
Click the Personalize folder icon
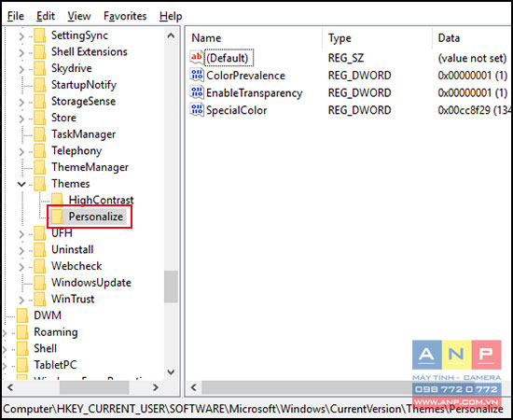click(57, 217)
